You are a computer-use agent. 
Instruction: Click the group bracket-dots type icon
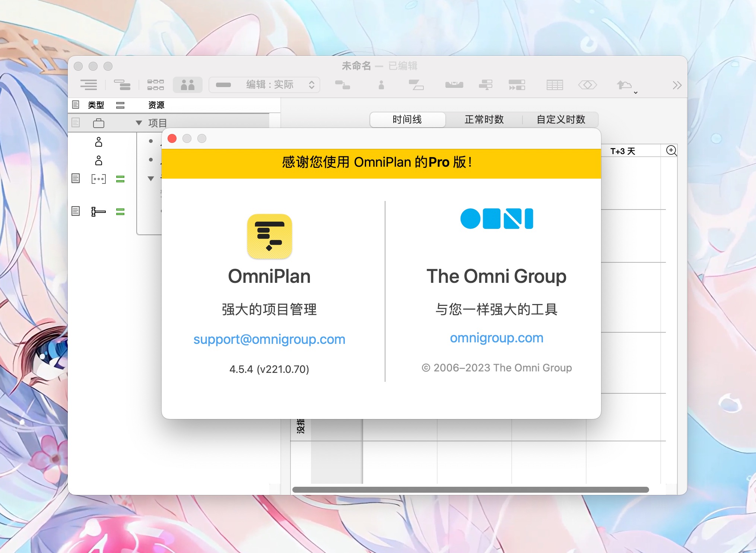(98, 179)
